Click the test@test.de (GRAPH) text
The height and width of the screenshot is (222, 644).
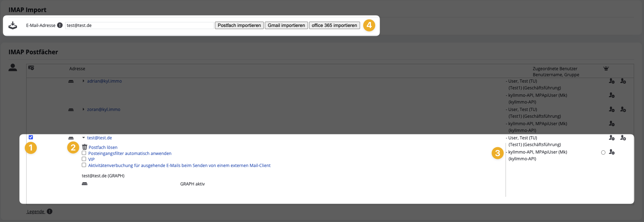point(103,176)
